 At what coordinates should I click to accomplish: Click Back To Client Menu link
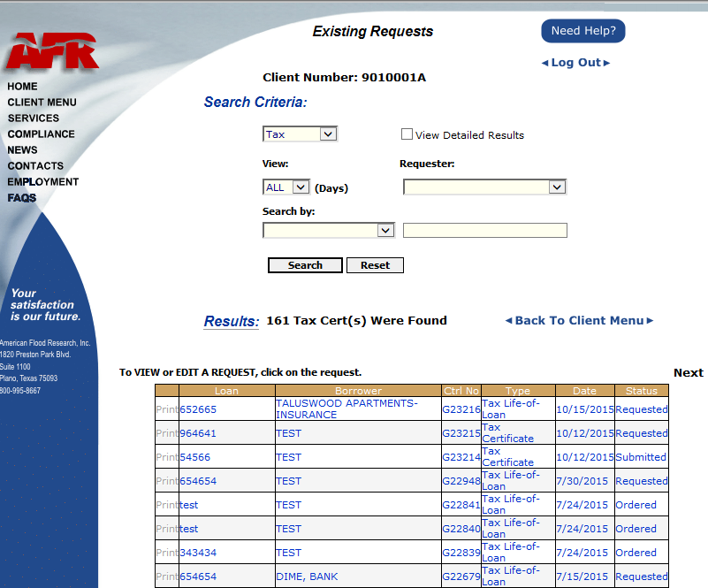click(x=579, y=320)
